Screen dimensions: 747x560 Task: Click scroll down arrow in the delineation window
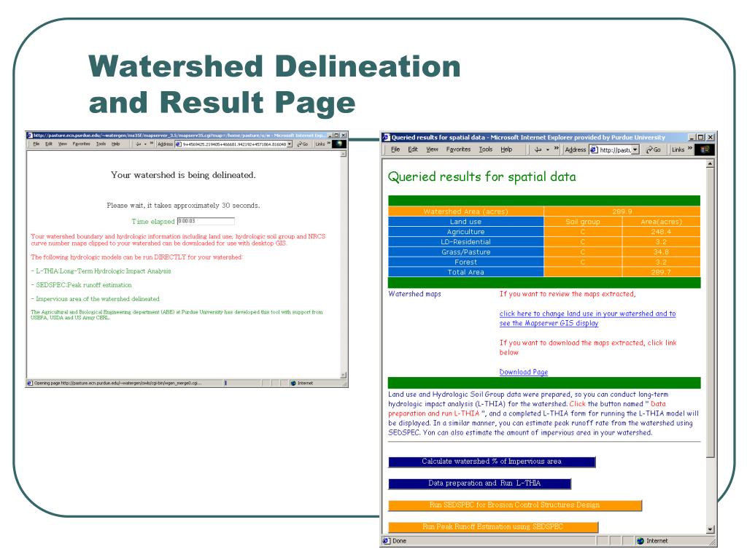tap(344, 376)
